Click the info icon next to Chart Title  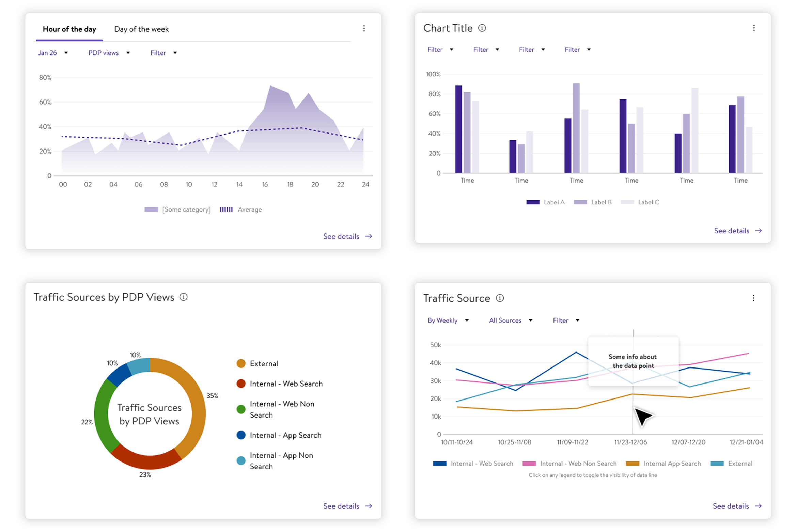coord(483,28)
